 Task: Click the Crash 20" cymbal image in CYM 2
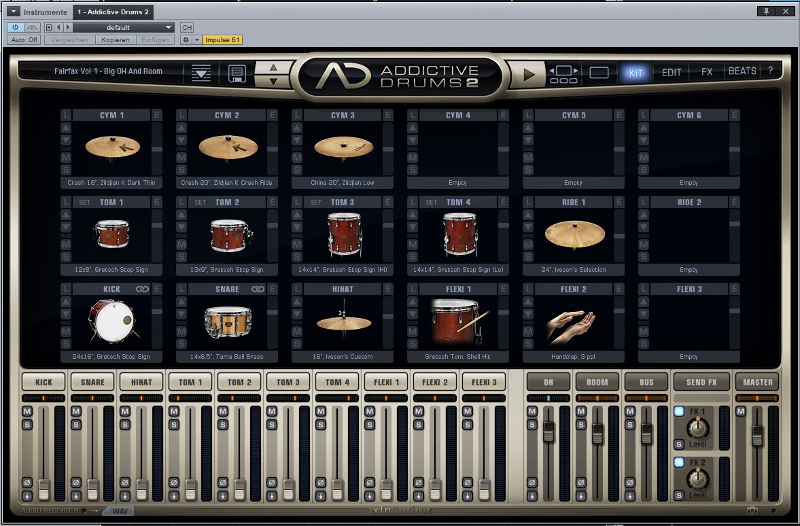click(228, 147)
